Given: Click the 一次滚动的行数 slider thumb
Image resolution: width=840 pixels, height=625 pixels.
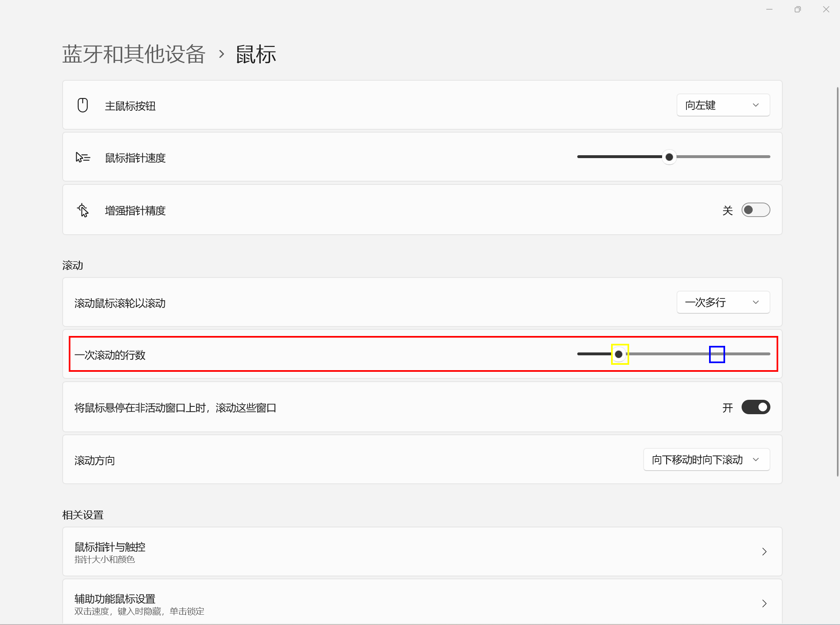Looking at the screenshot, I should tap(619, 354).
